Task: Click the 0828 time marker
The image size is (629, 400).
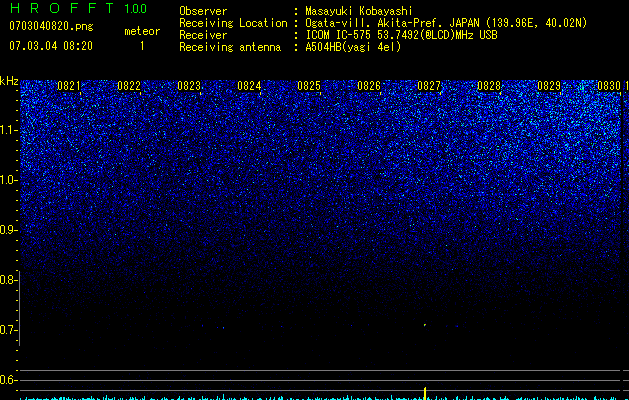Action: (489, 86)
